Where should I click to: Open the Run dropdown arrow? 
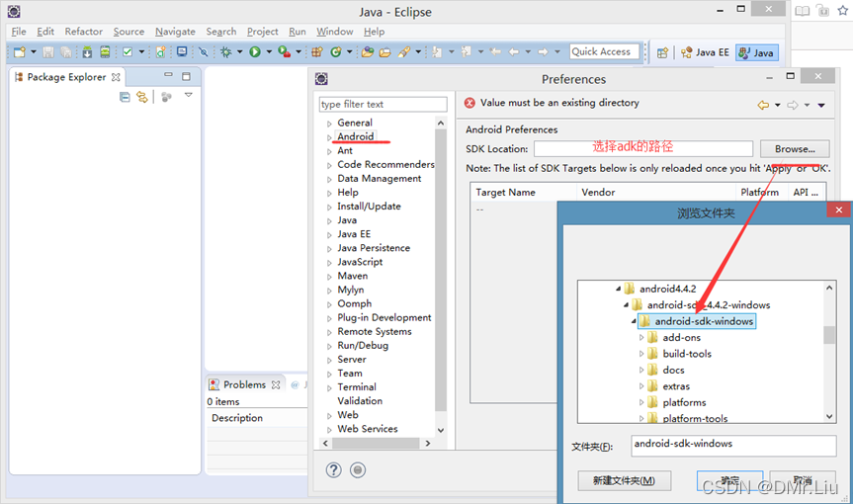(269, 52)
